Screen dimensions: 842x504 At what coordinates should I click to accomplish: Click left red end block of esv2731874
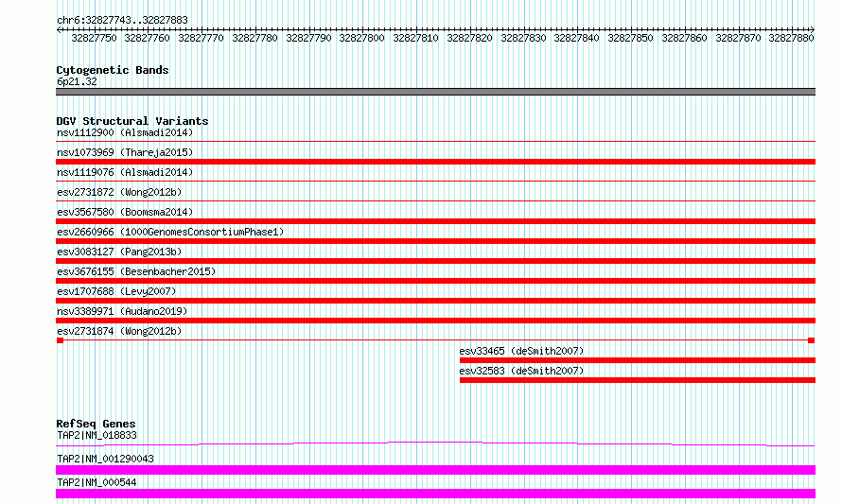61,340
